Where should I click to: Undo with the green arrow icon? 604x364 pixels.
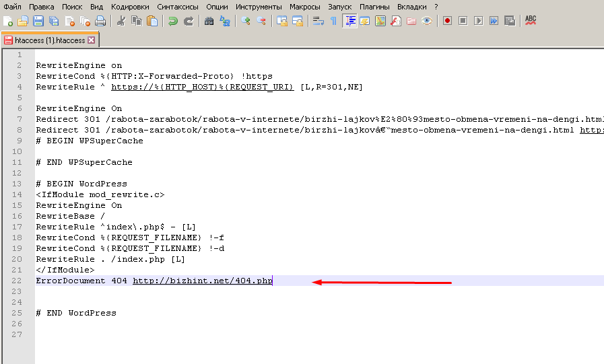(173, 21)
